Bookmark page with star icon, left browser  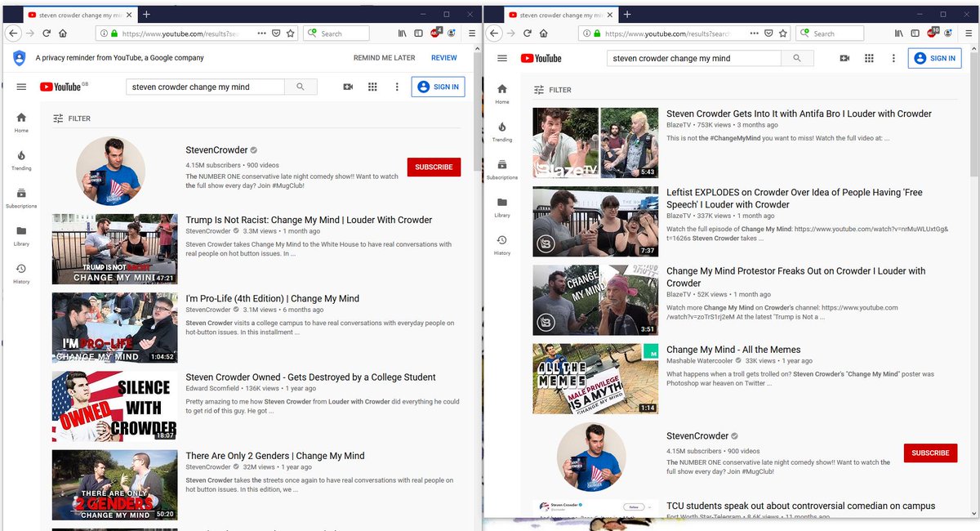(x=290, y=33)
